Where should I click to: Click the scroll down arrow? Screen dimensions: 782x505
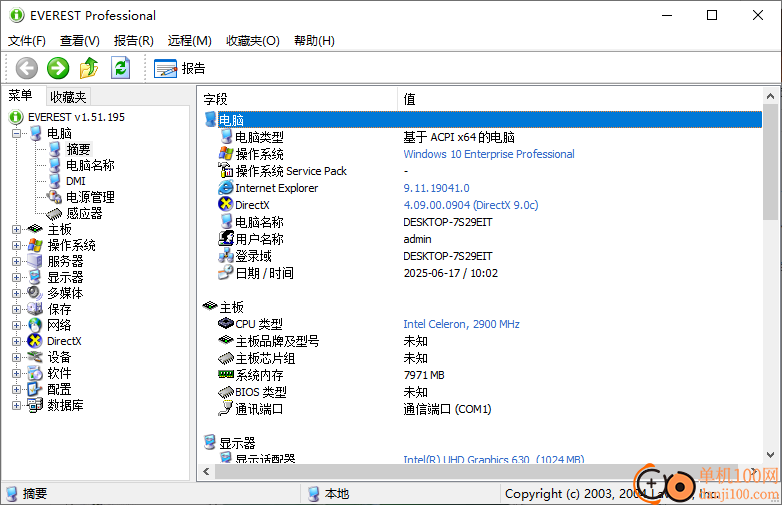pos(771,455)
